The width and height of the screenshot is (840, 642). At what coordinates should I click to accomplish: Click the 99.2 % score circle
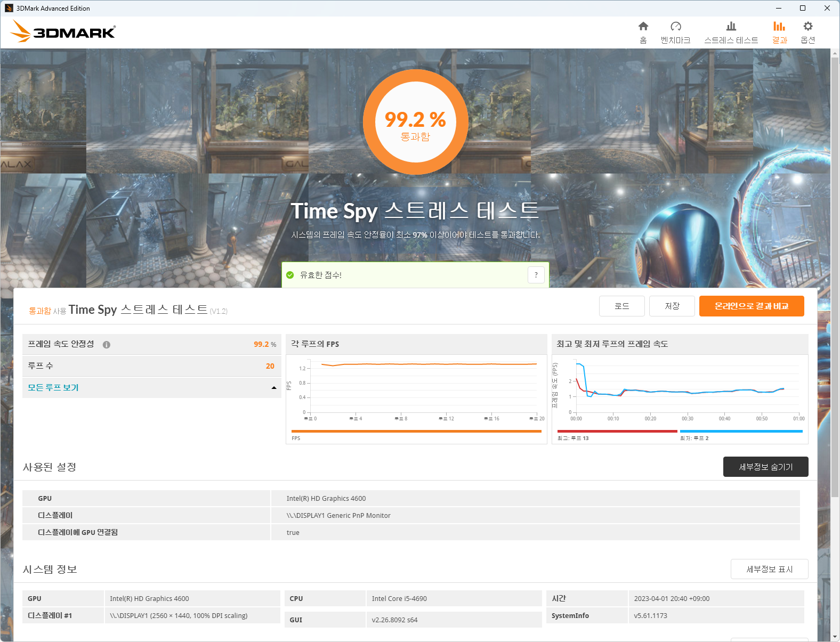(416, 122)
